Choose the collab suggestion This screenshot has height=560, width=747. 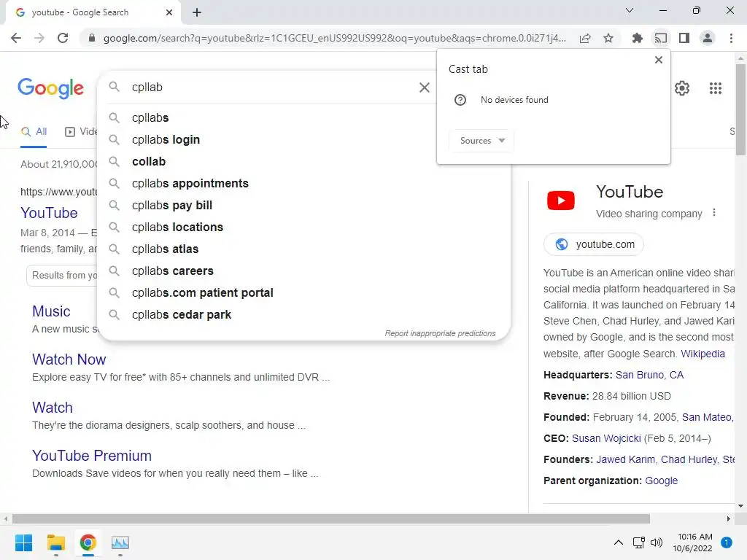tap(304, 161)
